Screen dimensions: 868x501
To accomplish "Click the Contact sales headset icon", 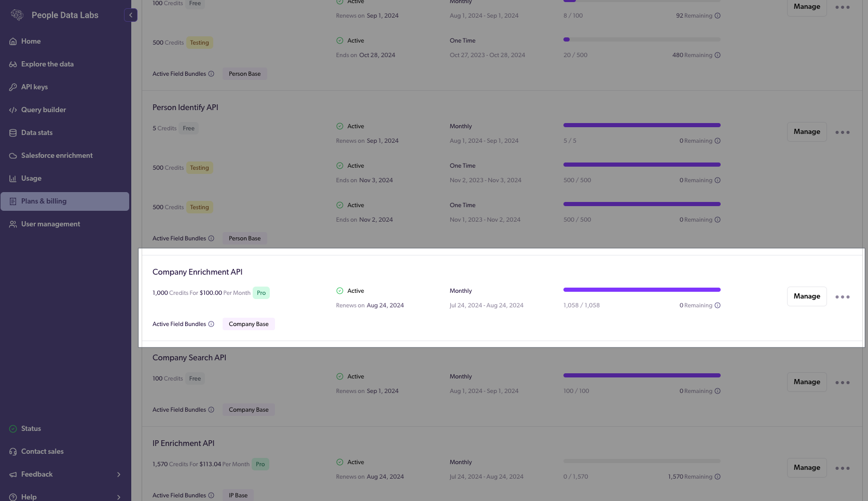I will (13, 452).
